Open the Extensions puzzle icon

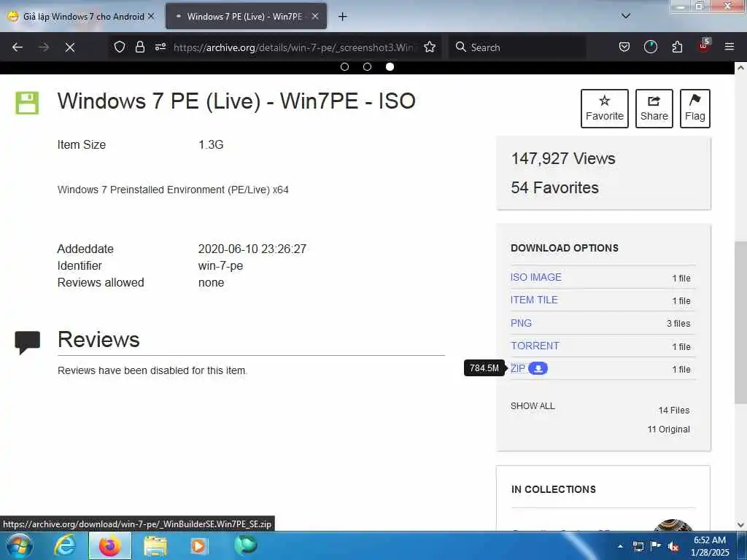[x=677, y=47]
